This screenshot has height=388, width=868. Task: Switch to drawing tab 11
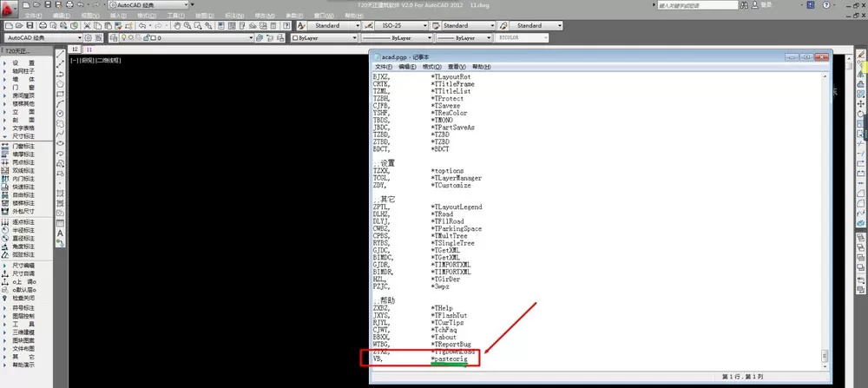(89, 49)
